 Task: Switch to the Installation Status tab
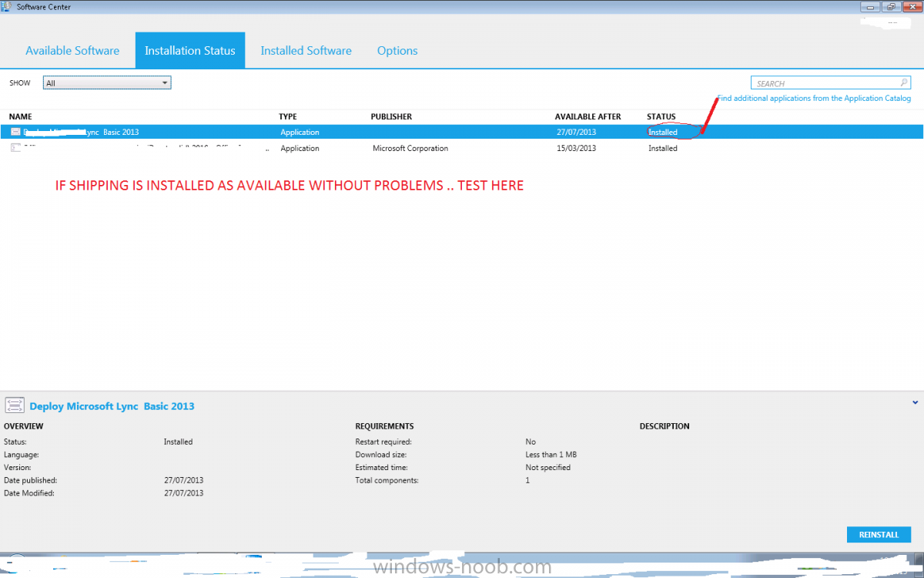[190, 51]
